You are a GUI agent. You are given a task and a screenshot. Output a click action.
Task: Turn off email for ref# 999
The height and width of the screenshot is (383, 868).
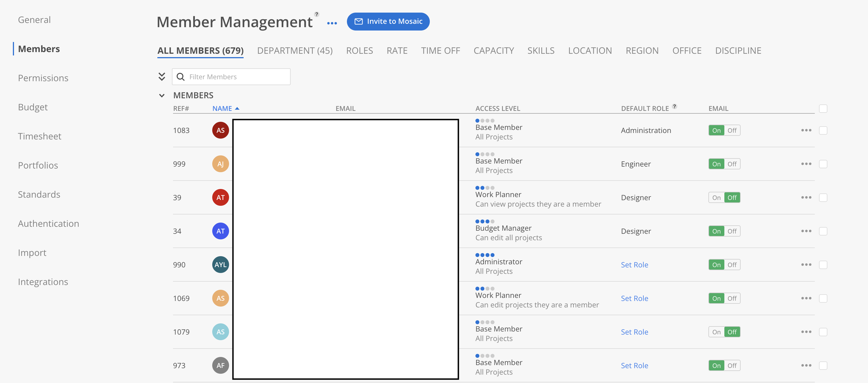(x=732, y=164)
